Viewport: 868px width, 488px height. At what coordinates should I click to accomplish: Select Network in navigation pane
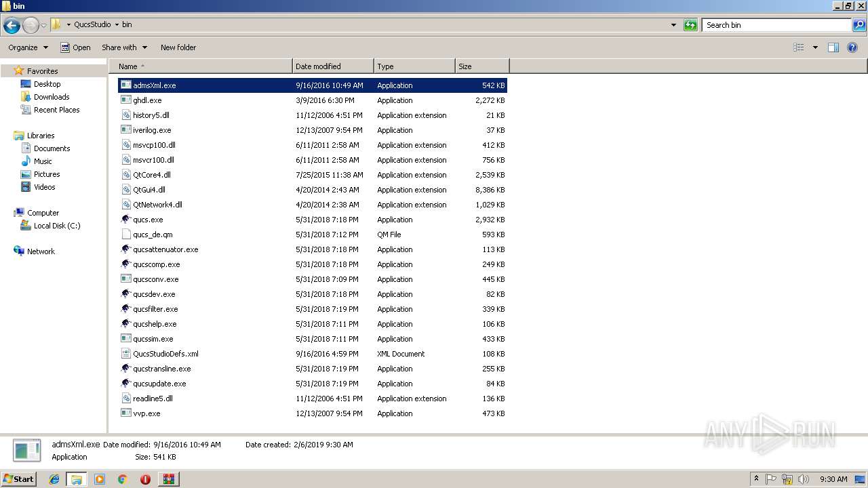point(41,251)
